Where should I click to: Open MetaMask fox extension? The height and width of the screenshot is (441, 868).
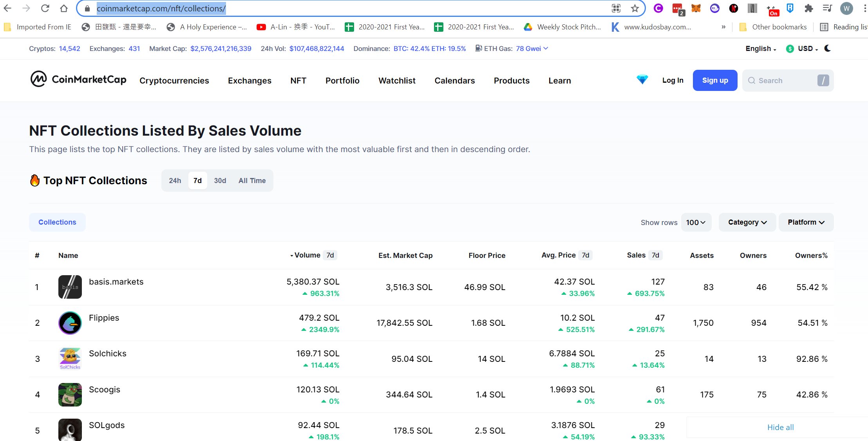[696, 8]
